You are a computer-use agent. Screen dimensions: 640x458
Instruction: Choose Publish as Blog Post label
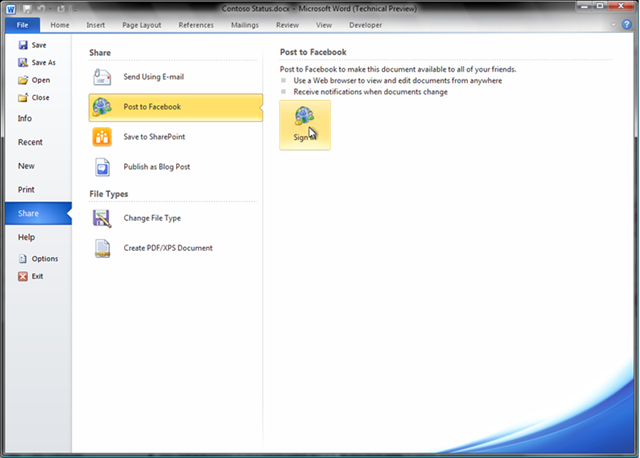point(157,167)
